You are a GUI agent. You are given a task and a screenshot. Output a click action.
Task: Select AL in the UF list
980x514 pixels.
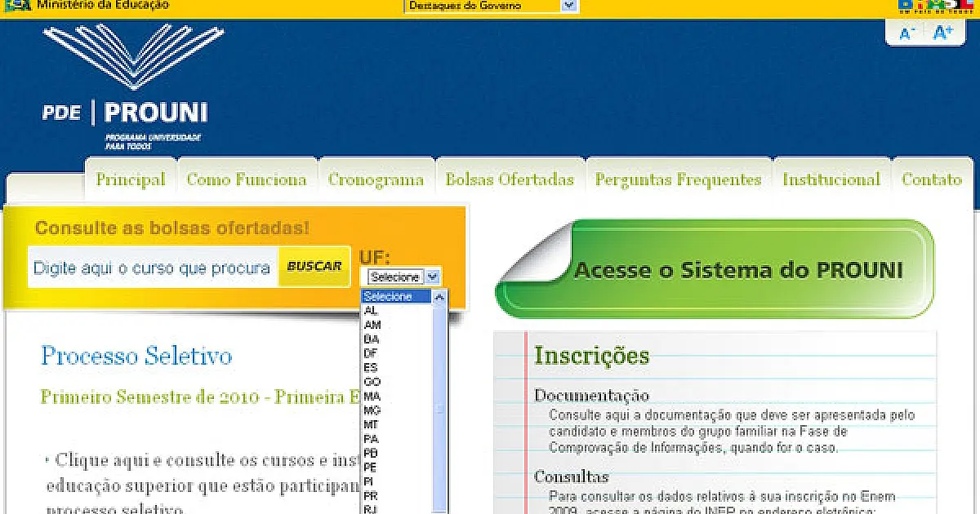pos(397,311)
